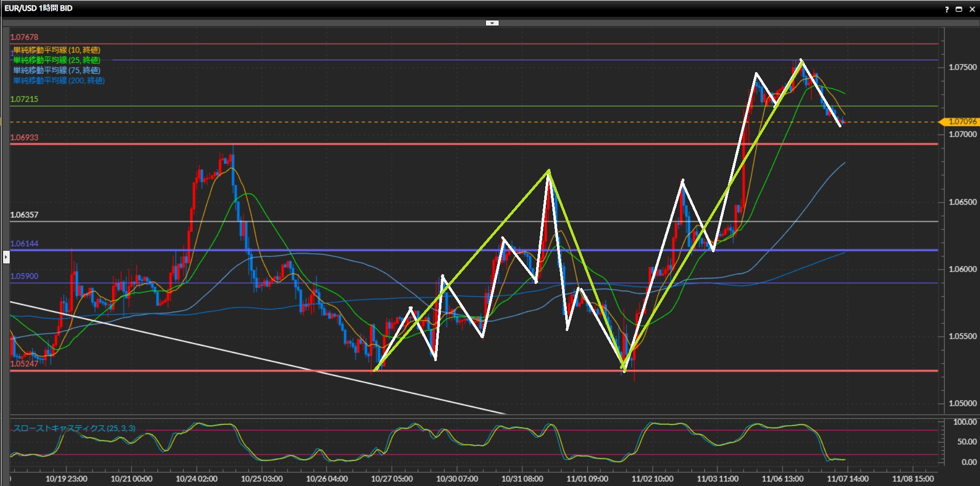Viewport: 980px width, 486px height.
Task: Select the 単純移動平均線 (10, 終値) indicator label
Action: click(x=57, y=50)
